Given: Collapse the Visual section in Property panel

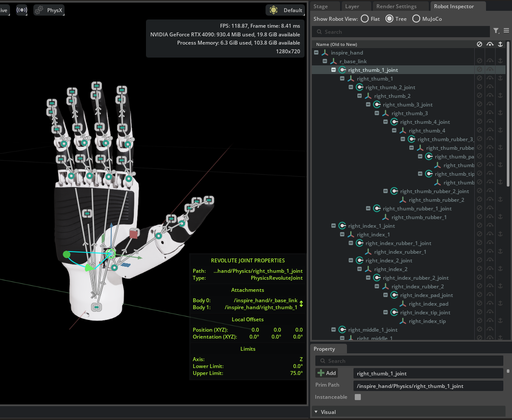Looking at the screenshot, I should [316, 412].
